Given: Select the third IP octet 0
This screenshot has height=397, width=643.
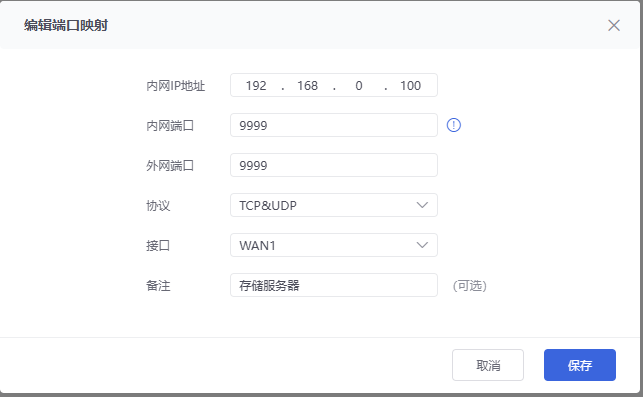Looking at the screenshot, I should click(x=359, y=85).
